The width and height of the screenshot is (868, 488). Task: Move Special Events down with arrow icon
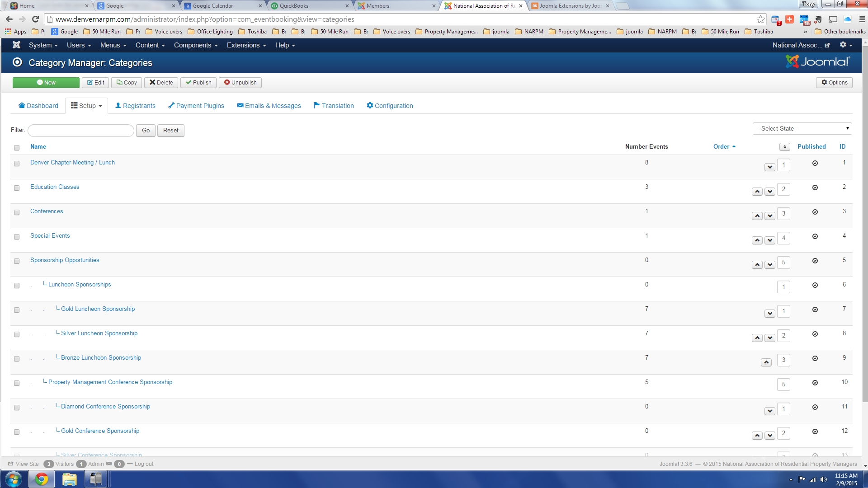click(770, 240)
